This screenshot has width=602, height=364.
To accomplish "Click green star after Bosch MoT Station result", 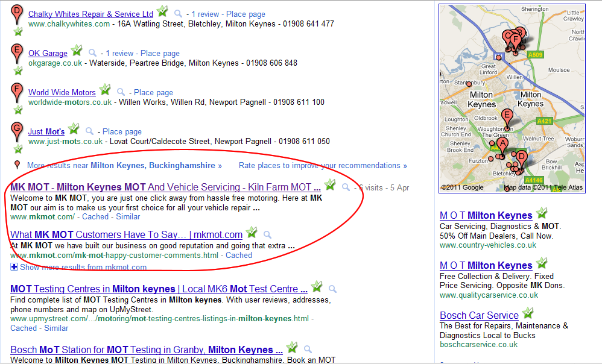I will [292, 347].
